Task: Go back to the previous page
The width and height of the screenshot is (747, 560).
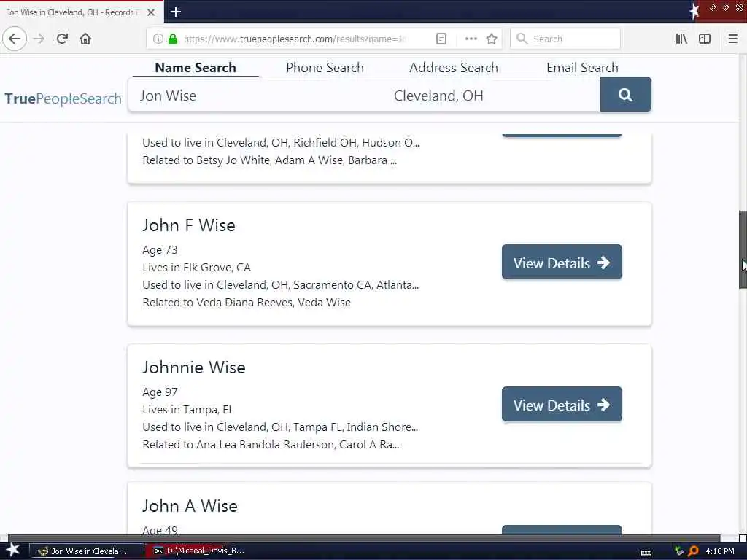Action: point(15,39)
